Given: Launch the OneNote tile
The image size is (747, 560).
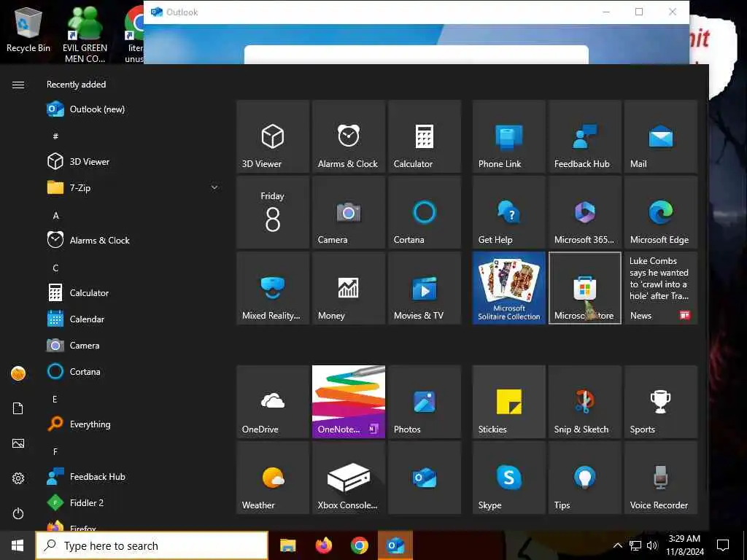Looking at the screenshot, I should [348, 402].
